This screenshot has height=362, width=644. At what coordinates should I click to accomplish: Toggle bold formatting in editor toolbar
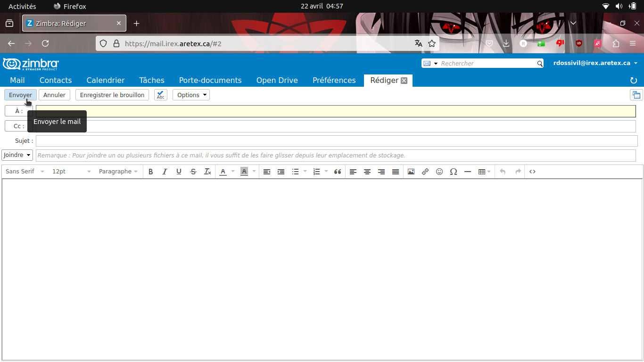151,172
